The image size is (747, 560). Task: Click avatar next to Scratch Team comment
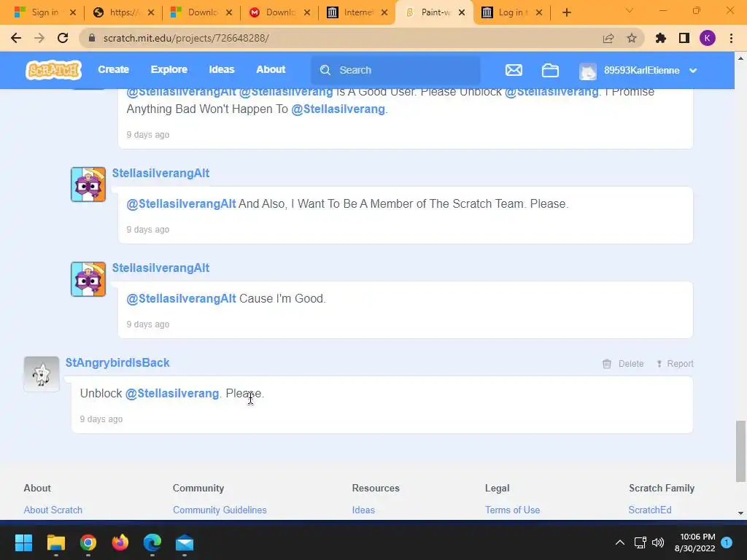click(88, 184)
